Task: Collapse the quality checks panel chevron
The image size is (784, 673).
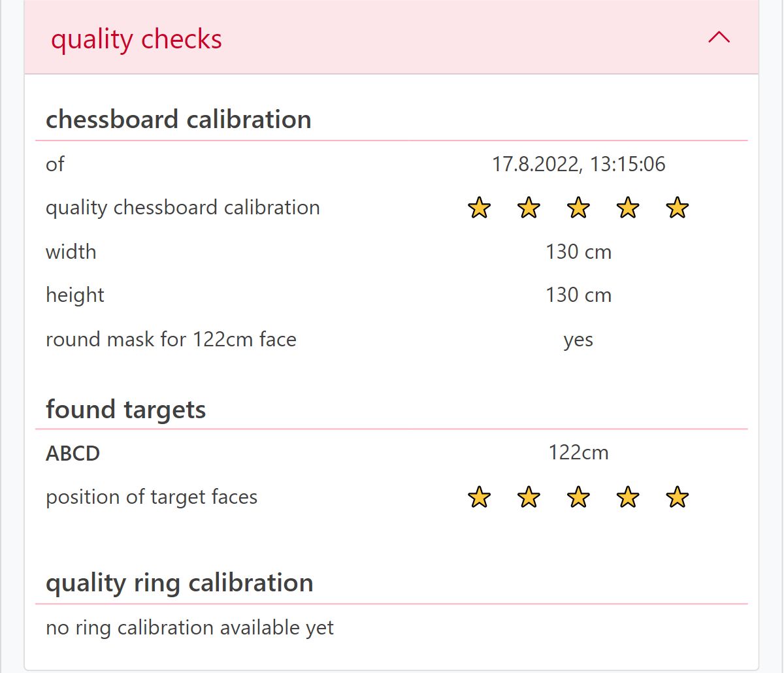Action: 719,38
